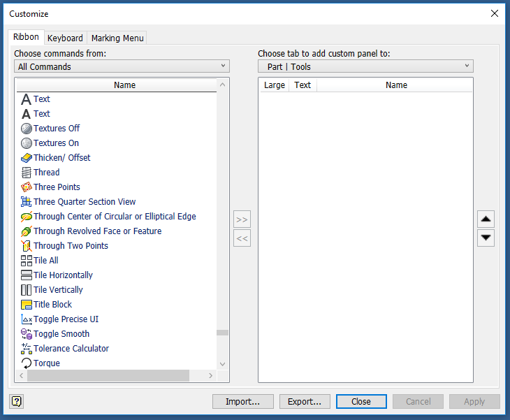Click the Three Points plane icon
The width and height of the screenshot is (510, 420).
click(x=27, y=187)
